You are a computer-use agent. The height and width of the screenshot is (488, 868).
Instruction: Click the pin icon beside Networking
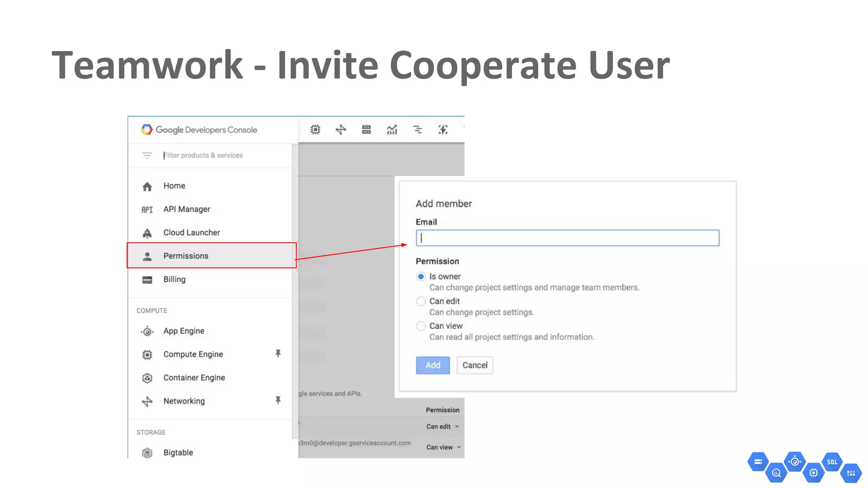(x=278, y=400)
